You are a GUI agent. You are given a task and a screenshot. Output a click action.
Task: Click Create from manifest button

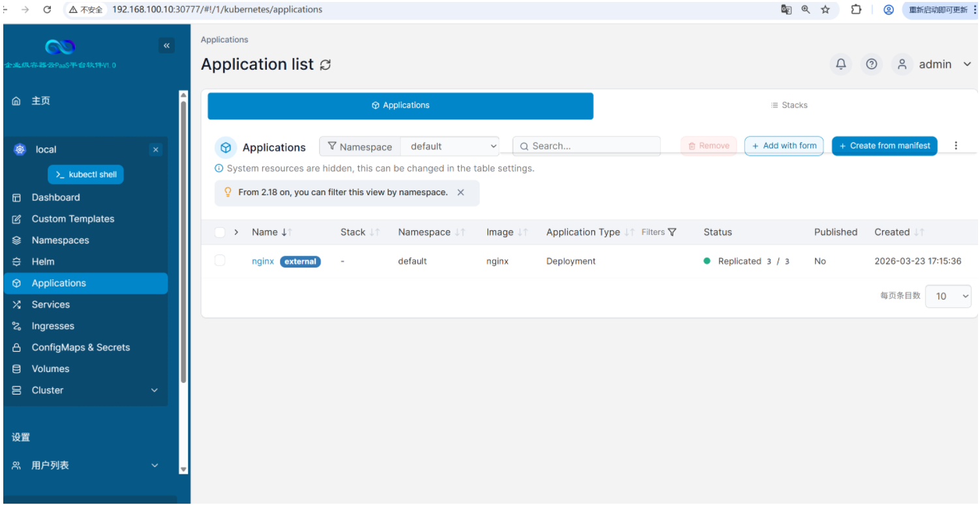point(884,146)
